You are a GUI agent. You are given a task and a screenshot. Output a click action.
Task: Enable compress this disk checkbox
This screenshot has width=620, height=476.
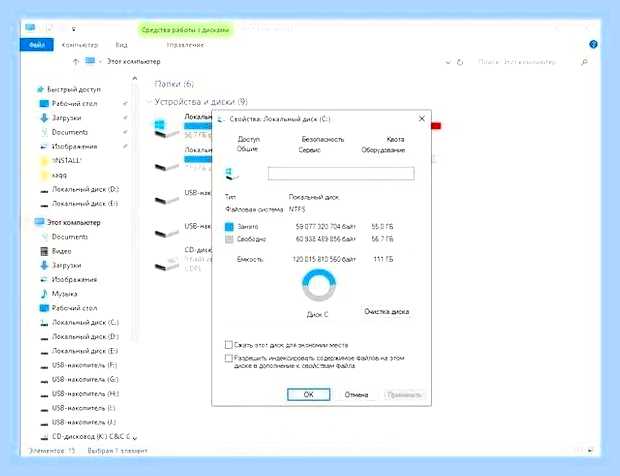[229, 345]
